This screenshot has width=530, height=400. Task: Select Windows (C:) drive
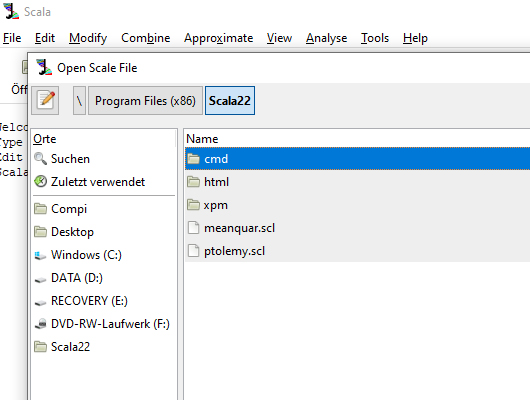pyautogui.click(x=86, y=255)
